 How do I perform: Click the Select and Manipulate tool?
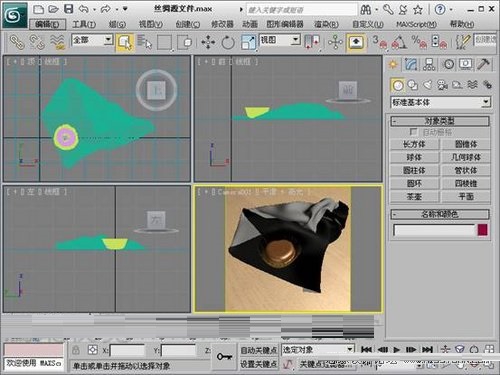coord(335,42)
